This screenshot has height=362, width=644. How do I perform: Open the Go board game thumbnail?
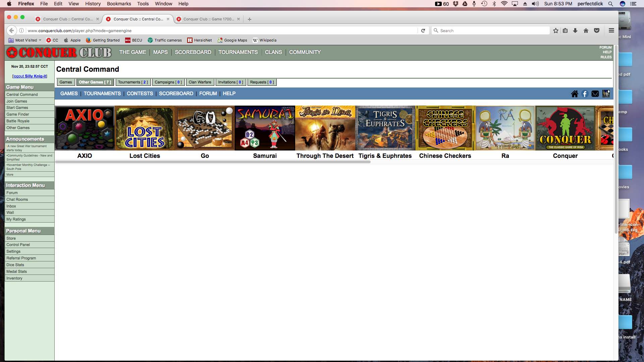(x=205, y=128)
